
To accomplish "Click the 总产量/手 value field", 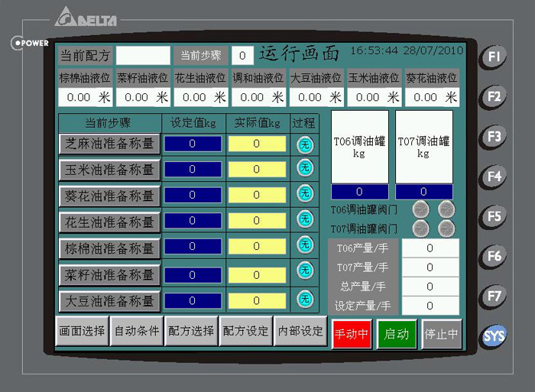I will pos(430,287).
